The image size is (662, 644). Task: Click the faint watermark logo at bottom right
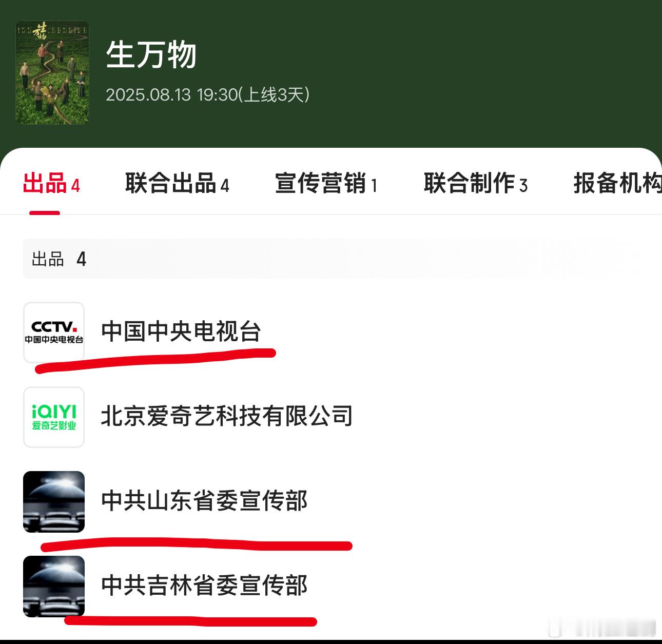[x=600, y=627]
